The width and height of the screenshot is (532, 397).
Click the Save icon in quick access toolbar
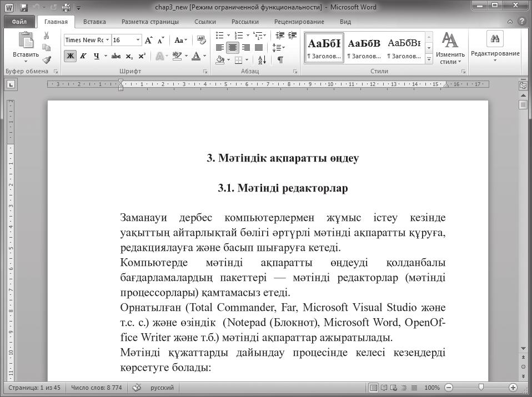coord(23,7)
